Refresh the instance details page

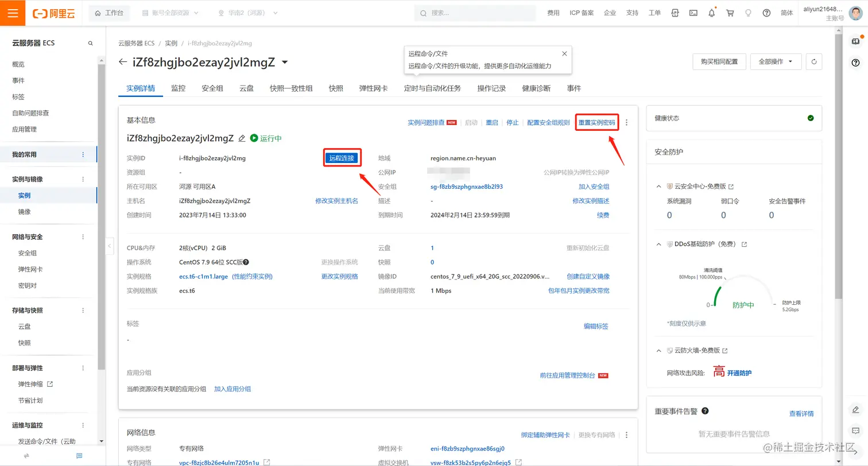[814, 61]
